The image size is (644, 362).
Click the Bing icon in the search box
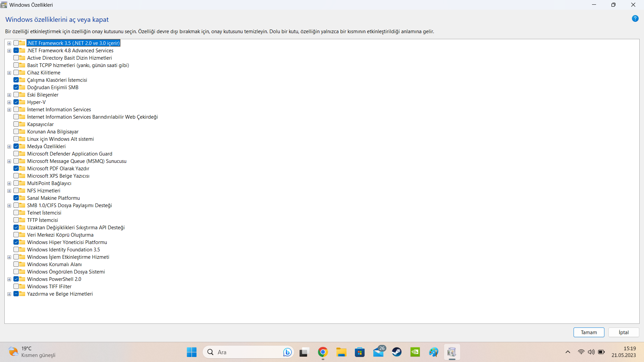point(287,352)
